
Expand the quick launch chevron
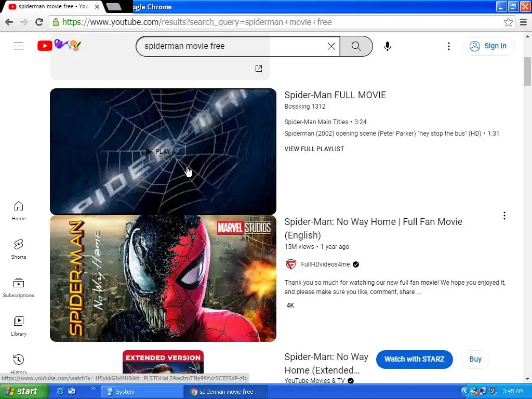click(93, 389)
